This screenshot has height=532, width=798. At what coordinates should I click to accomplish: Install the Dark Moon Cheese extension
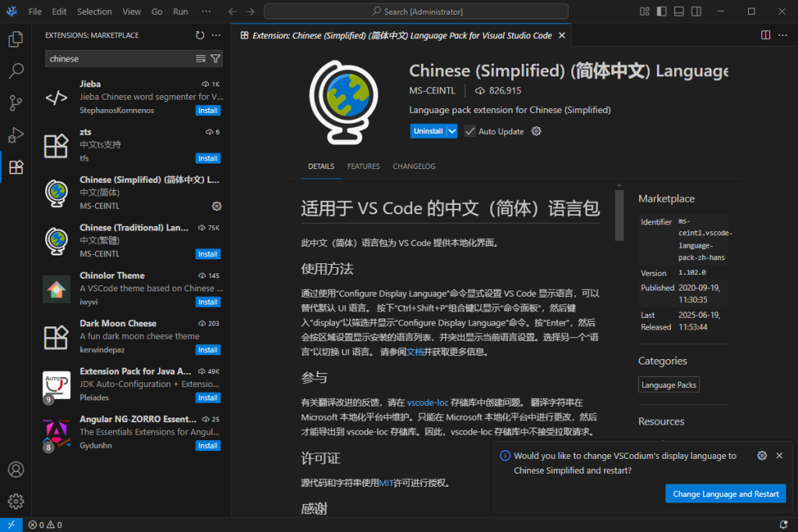[207, 350]
